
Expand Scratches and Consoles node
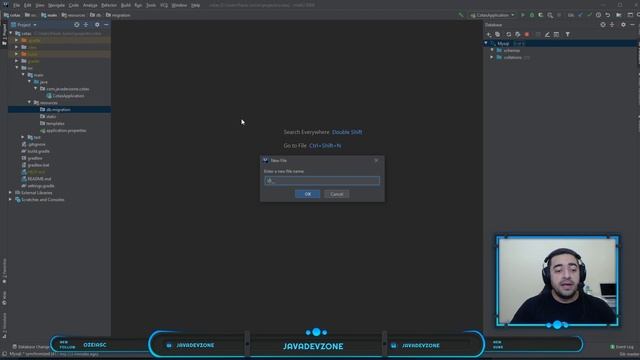[10, 199]
